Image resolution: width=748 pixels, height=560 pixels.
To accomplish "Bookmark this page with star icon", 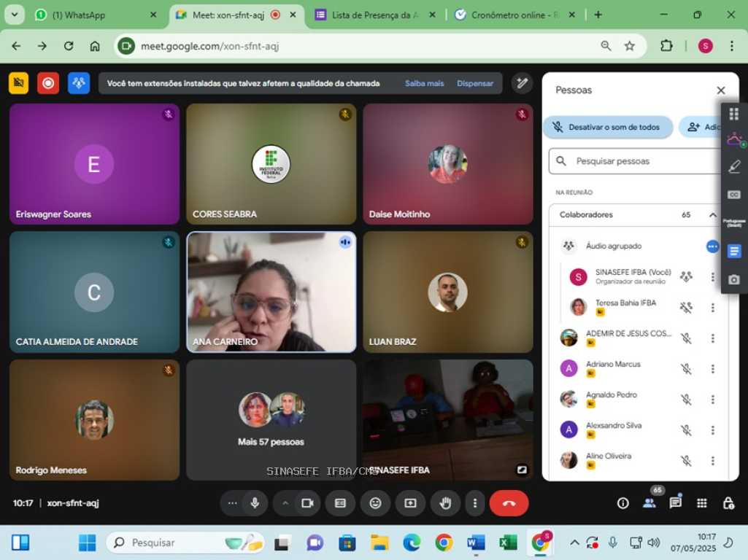I will point(630,46).
